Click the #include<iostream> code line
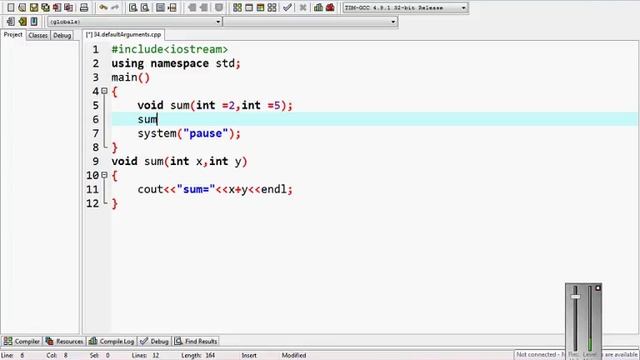This screenshot has height=360, width=640. pyautogui.click(x=170, y=49)
